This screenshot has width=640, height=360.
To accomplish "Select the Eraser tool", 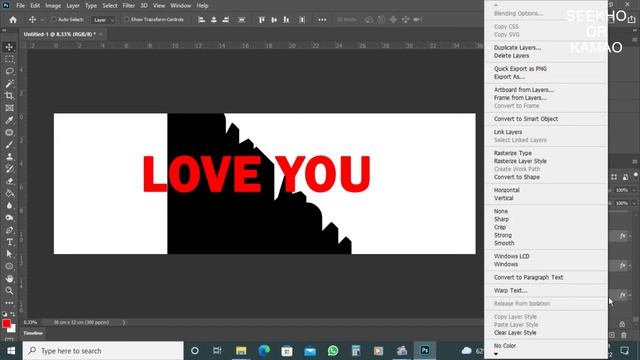I will (9, 181).
